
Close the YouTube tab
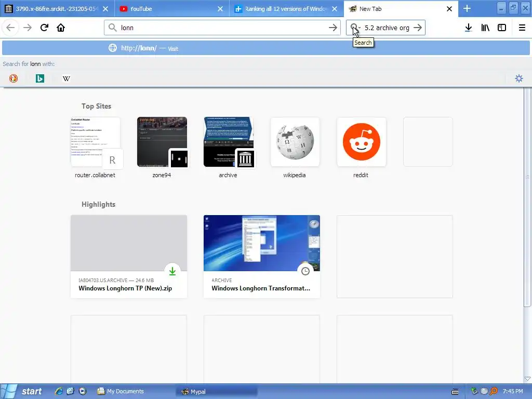[220, 9]
